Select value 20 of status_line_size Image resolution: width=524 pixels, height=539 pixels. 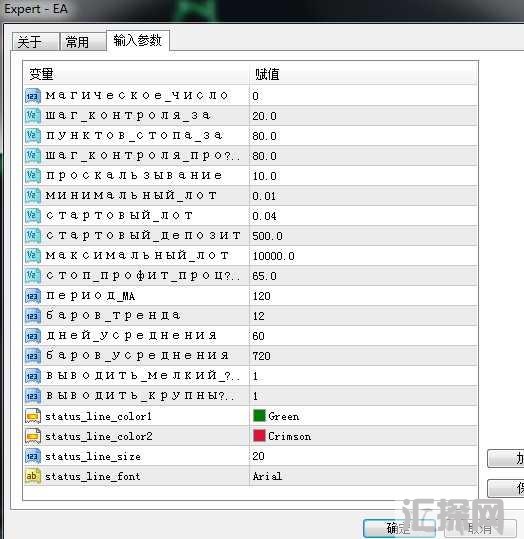[x=259, y=456]
